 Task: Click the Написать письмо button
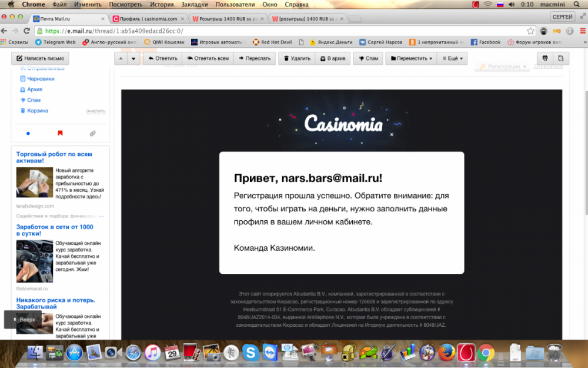coord(39,58)
